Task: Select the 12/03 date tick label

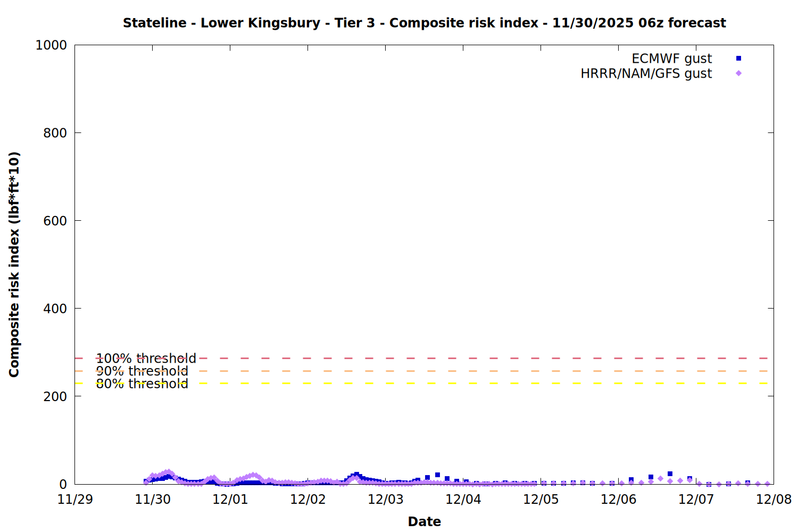Action: coord(386,500)
